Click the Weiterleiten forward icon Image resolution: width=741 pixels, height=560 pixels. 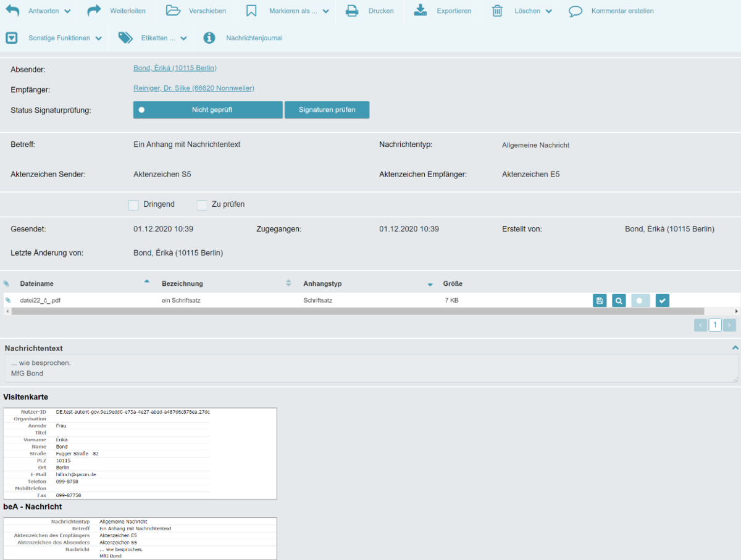94,10
